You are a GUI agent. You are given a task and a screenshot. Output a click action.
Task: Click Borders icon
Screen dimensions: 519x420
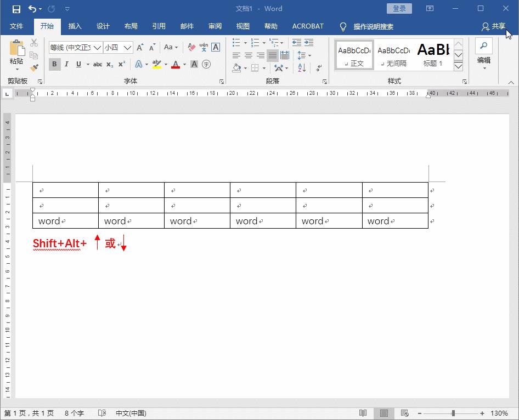coord(255,68)
